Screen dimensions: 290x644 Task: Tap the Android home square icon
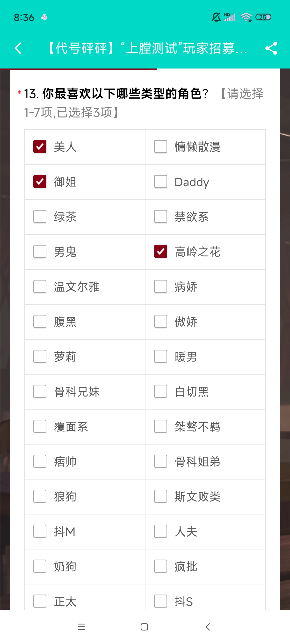144,626
